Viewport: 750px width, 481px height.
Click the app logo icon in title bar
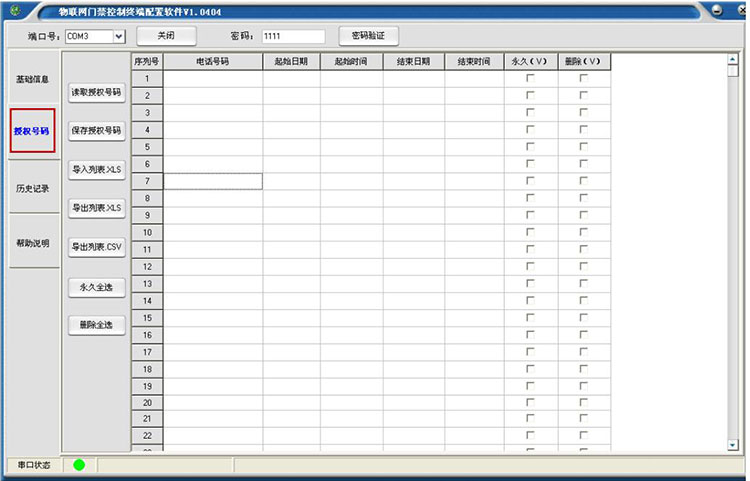13,10
